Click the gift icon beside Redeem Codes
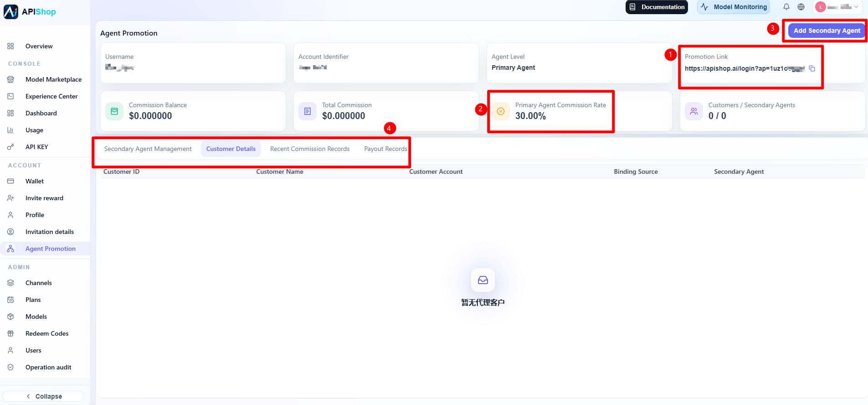 coord(10,333)
